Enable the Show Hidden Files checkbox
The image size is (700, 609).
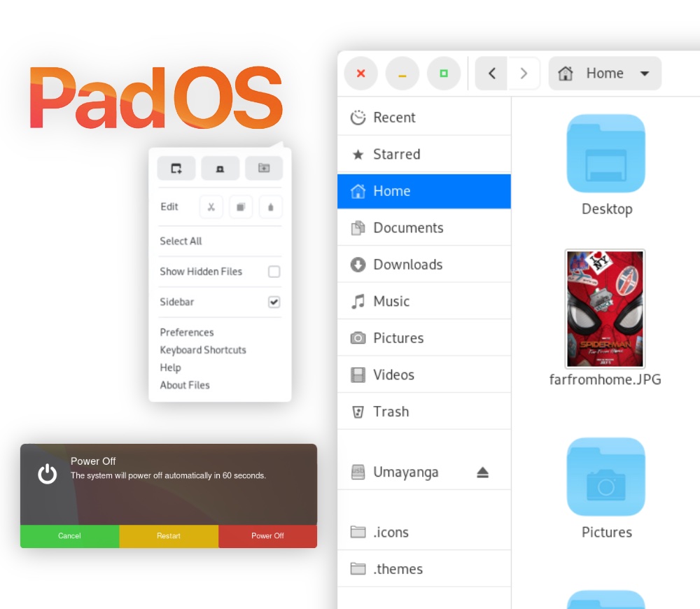274,272
